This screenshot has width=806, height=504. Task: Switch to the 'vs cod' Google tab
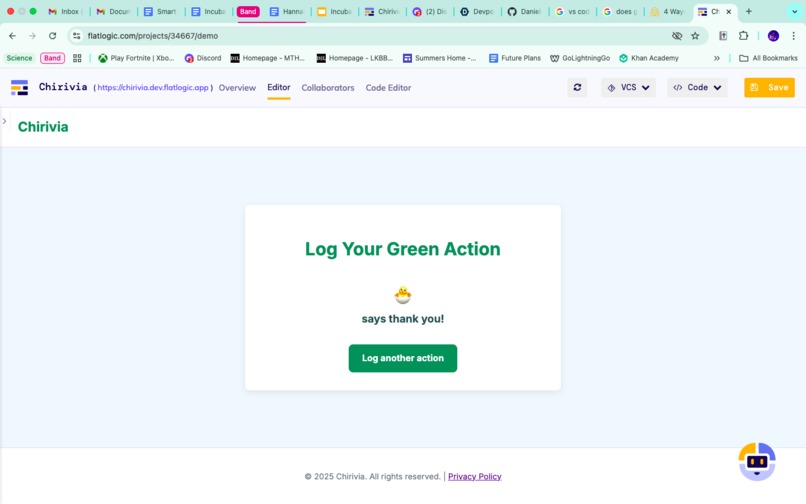572,11
